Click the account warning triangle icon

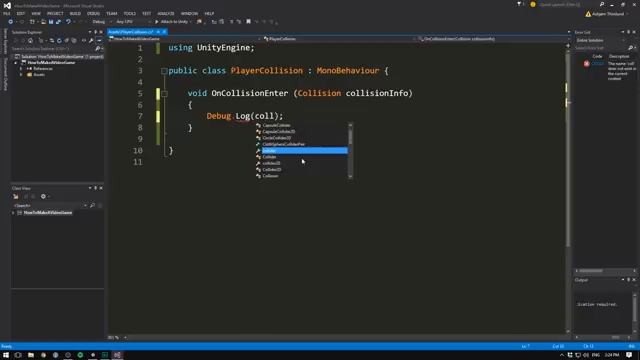click(x=588, y=14)
